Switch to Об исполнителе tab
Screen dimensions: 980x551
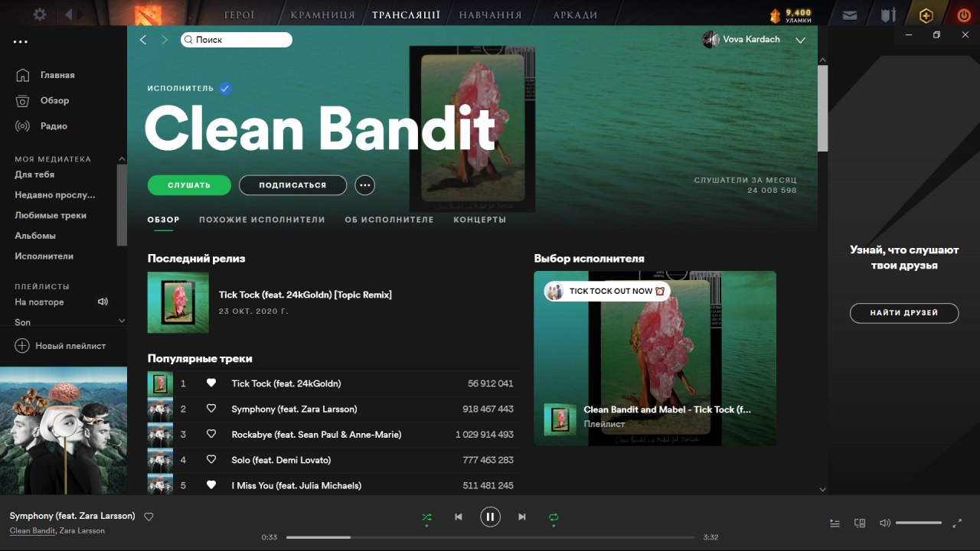coord(389,220)
